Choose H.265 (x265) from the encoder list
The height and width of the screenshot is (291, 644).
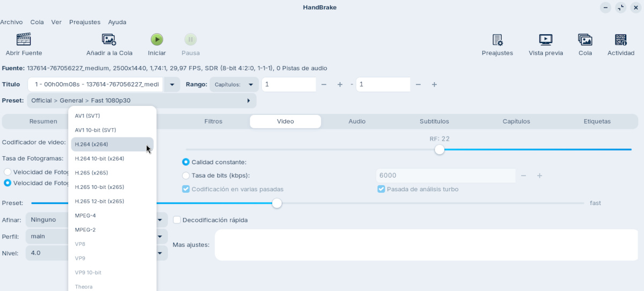point(92,173)
